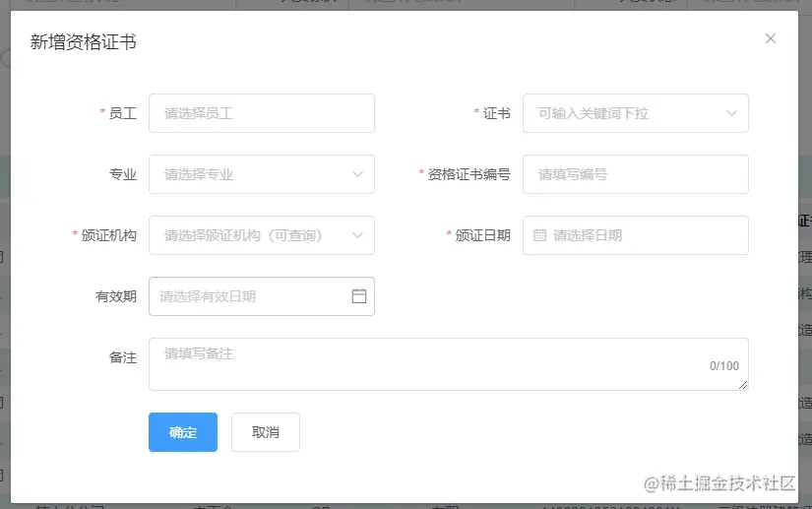Focus the 备注 textarea

coord(449,364)
